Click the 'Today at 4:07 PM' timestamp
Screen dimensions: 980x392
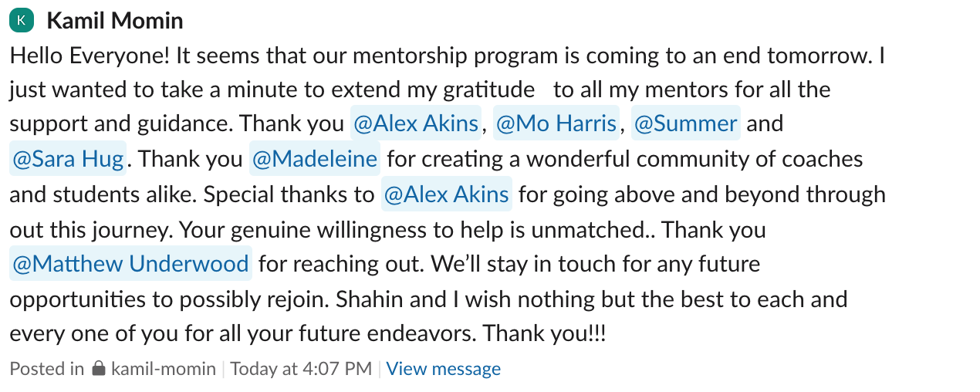301,369
